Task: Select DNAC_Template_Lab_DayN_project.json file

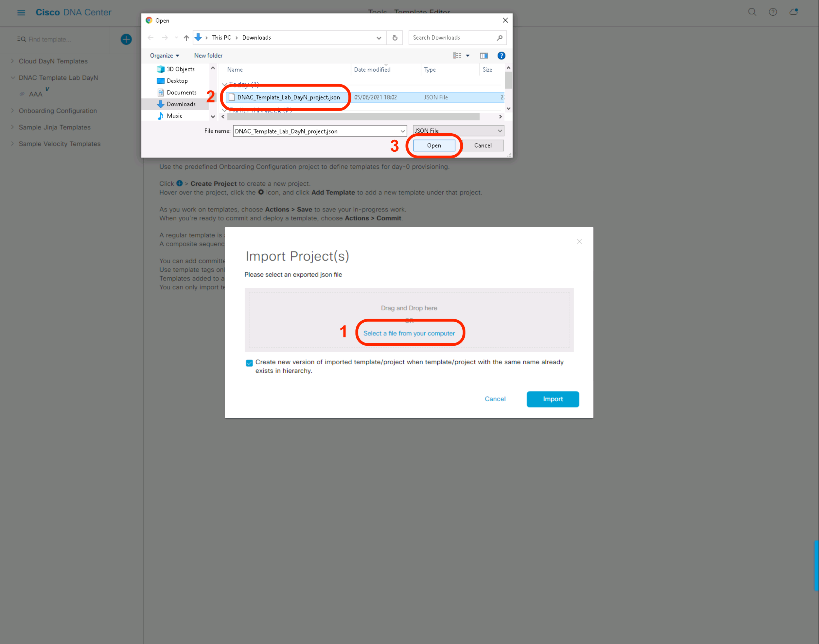Action: [288, 97]
